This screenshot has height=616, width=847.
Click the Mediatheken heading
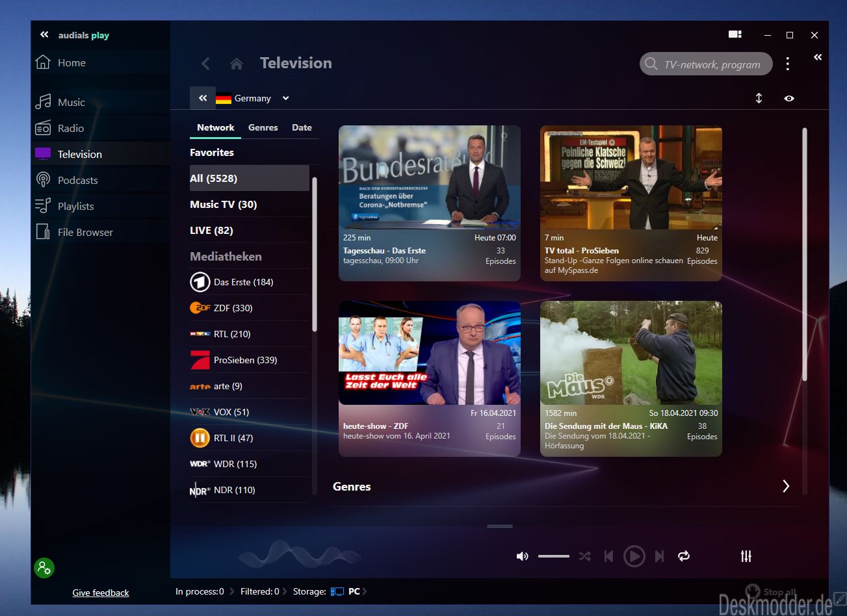(x=226, y=256)
